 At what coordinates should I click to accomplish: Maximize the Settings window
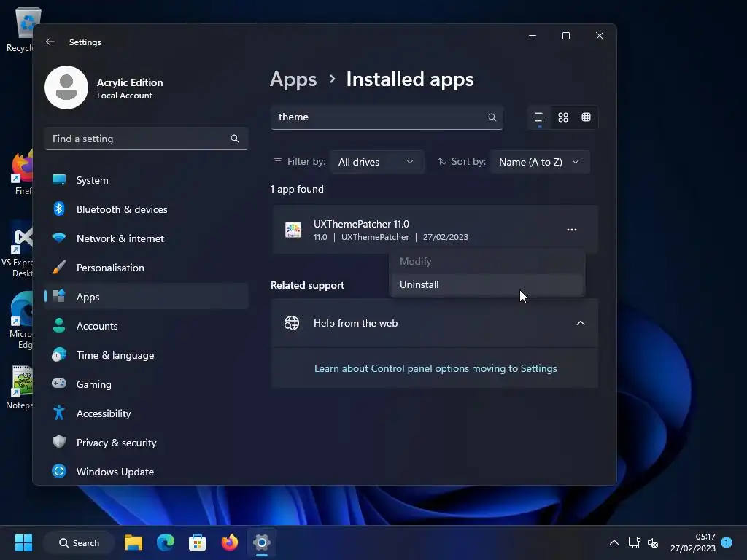click(566, 36)
